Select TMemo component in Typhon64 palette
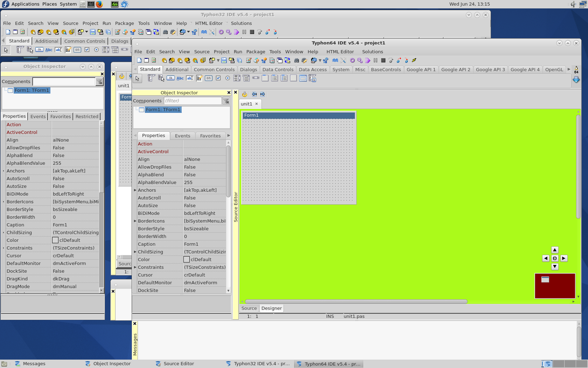Viewport: 588px width, 368px height. click(x=199, y=78)
